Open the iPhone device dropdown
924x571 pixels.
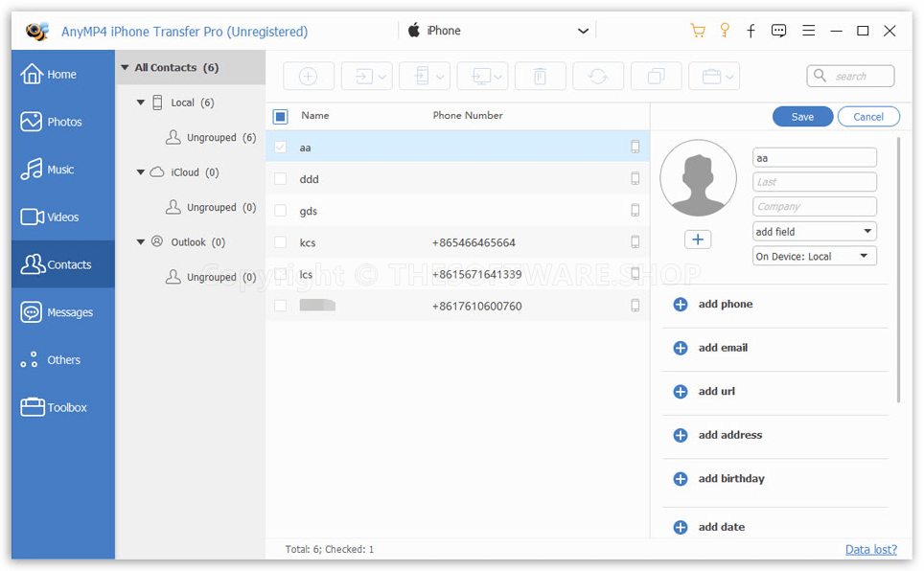click(498, 31)
